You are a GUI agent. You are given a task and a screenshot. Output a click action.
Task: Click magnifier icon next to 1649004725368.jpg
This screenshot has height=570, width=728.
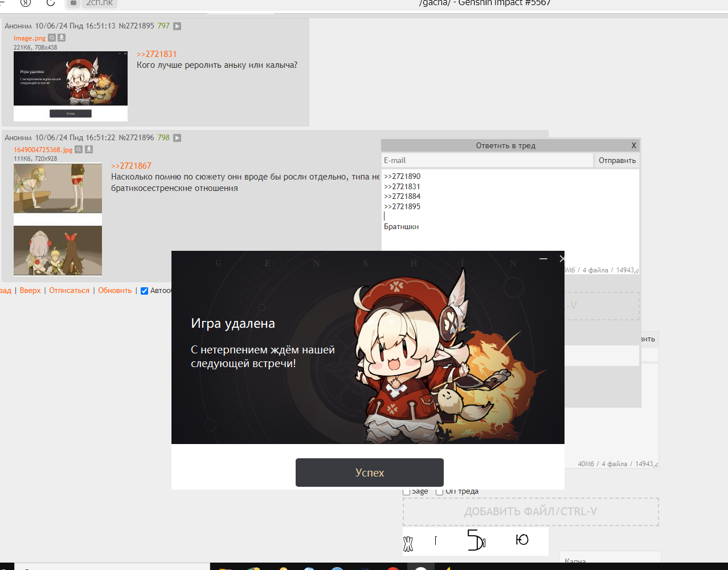(x=79, y=149)
